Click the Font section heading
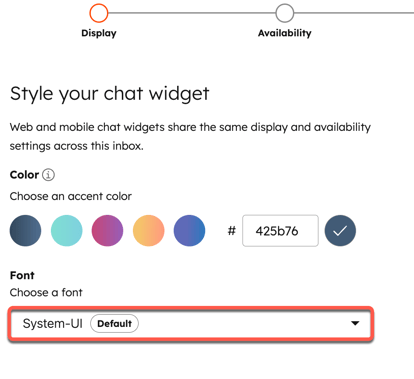Screen dimensions: 414x379 22,275
